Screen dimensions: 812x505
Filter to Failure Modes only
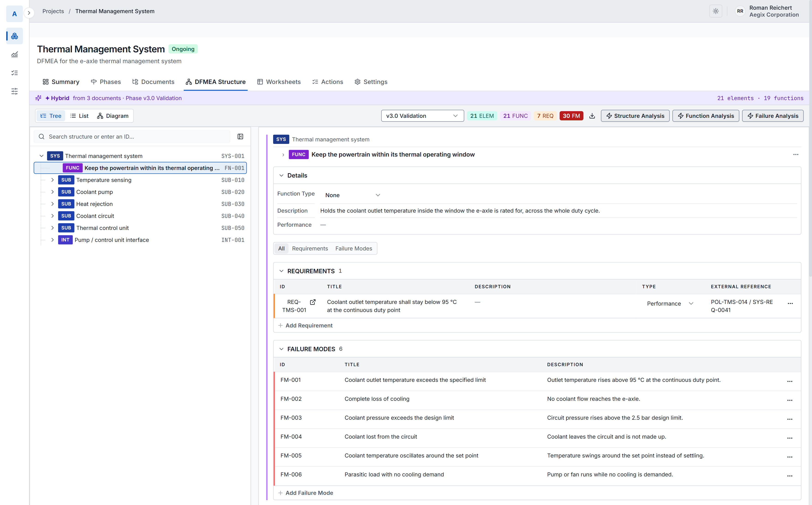(353, 249)
